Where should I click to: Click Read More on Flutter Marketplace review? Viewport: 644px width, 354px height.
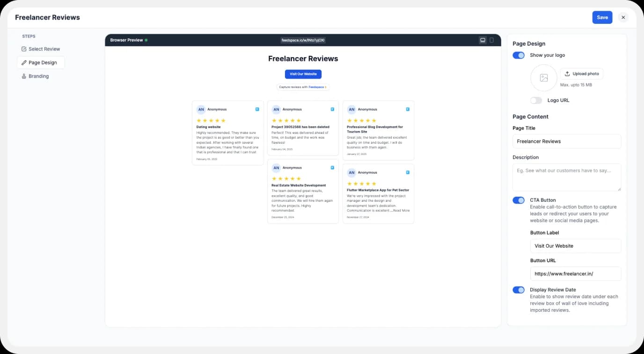pos(401,211)
